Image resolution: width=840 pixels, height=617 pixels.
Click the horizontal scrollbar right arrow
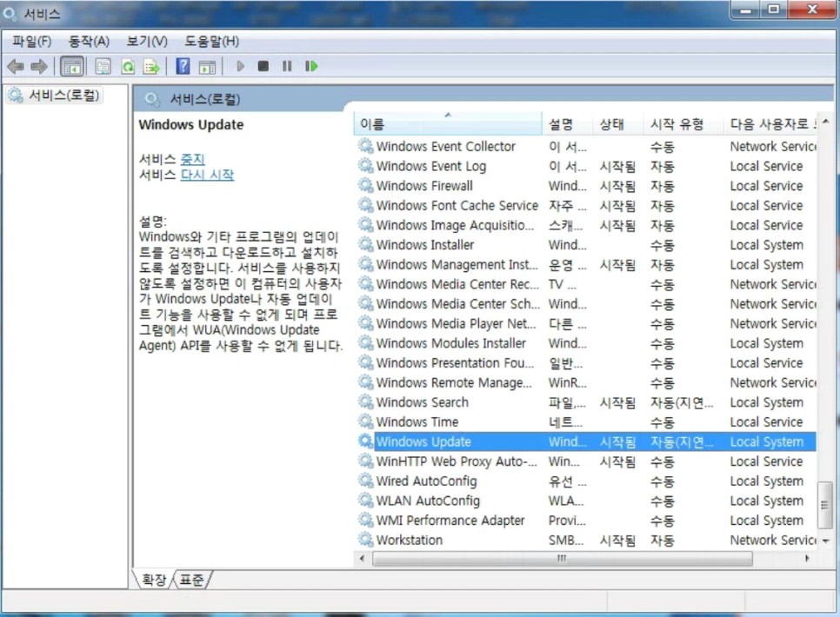(807, 559)
